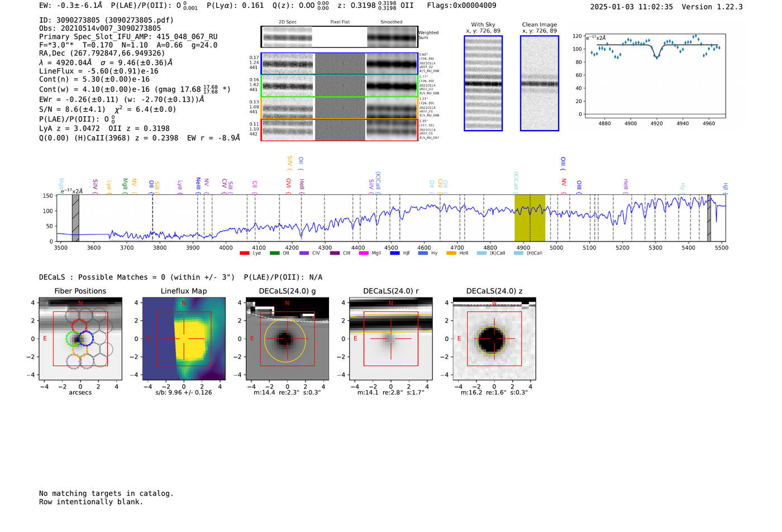Click the Hγ legend swatch
This screenshot has height=532, width=782.
click(x=423, y=253)
